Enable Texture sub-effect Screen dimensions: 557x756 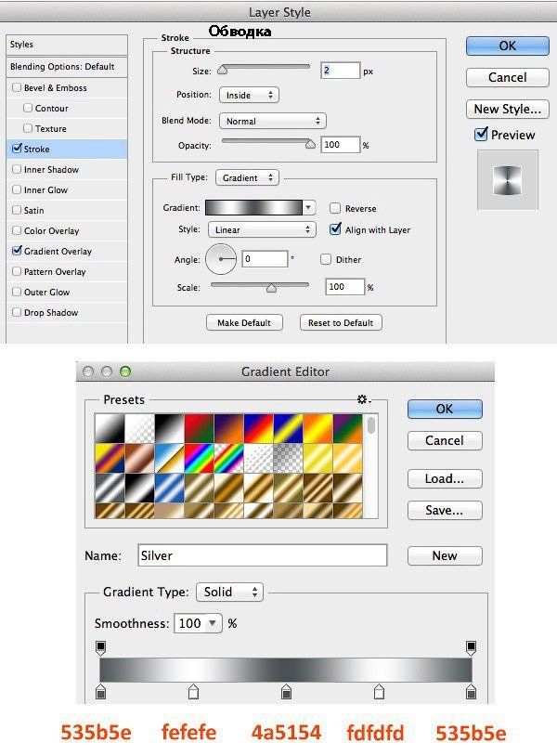click(28, 128)
